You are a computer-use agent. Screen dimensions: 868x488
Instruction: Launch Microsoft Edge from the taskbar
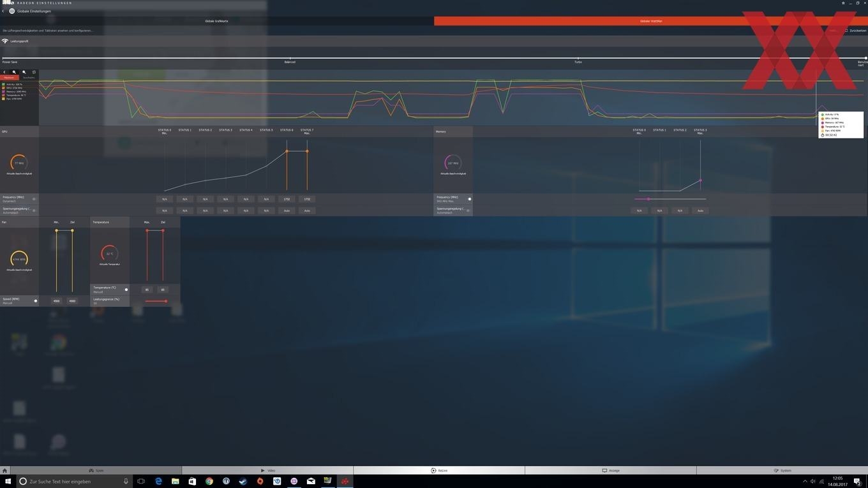coord(158,482)
